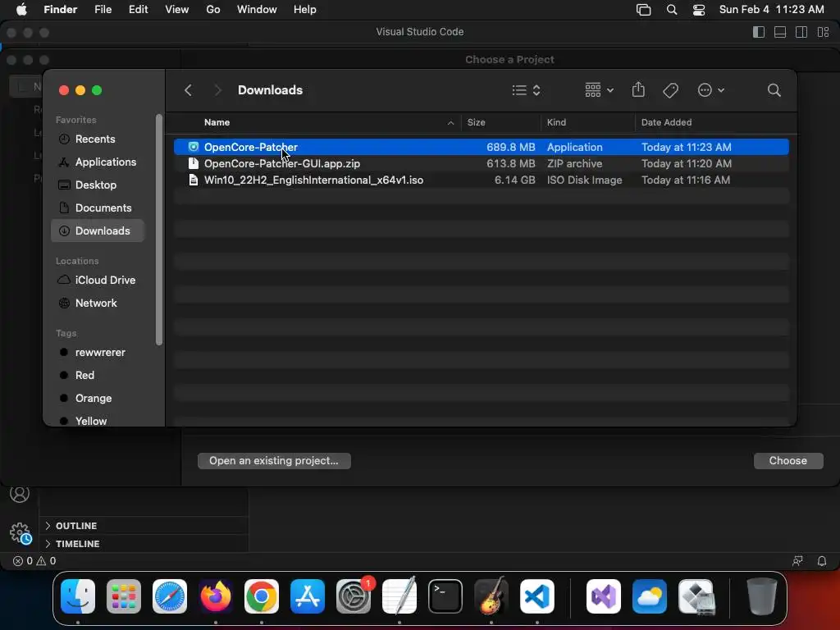Launch Safari from the Dock

170,596
